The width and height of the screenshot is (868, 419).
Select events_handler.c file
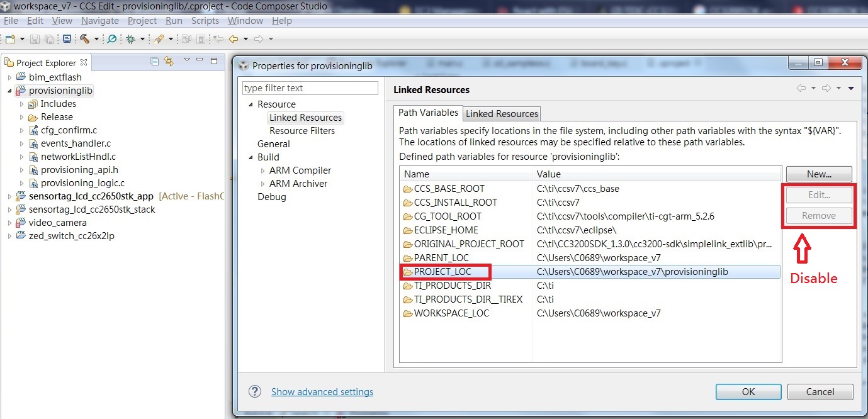pyautogui.click(x=76, y=143)
